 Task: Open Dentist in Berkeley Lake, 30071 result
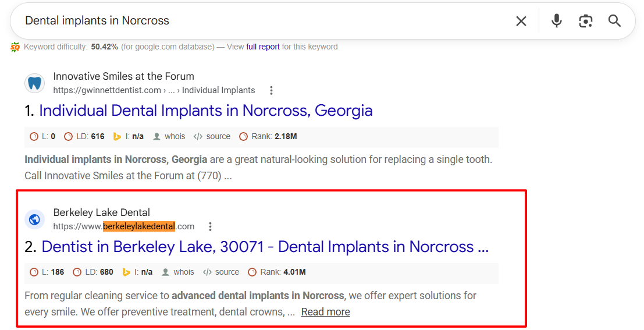(x=265, y=247)
